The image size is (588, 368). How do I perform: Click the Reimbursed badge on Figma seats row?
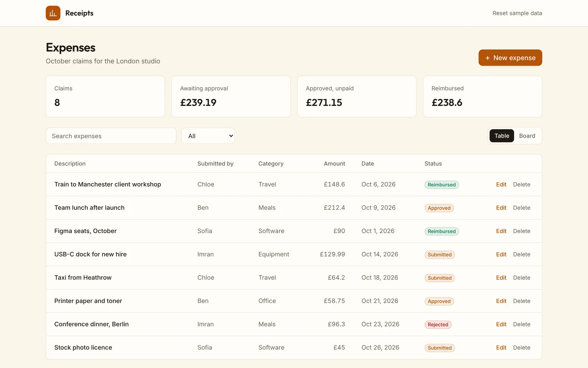[x=441, y=231]
